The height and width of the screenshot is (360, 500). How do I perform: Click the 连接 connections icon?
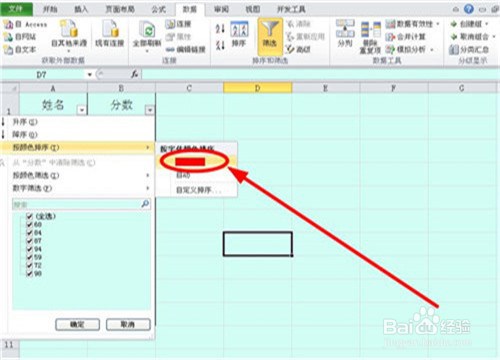170,24
